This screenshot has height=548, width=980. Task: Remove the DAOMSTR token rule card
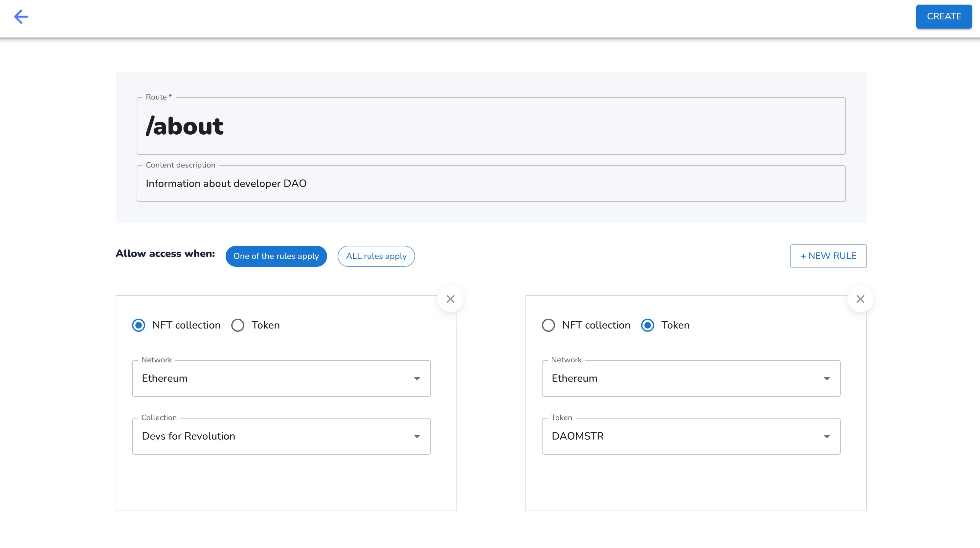(x=860, y=299)
